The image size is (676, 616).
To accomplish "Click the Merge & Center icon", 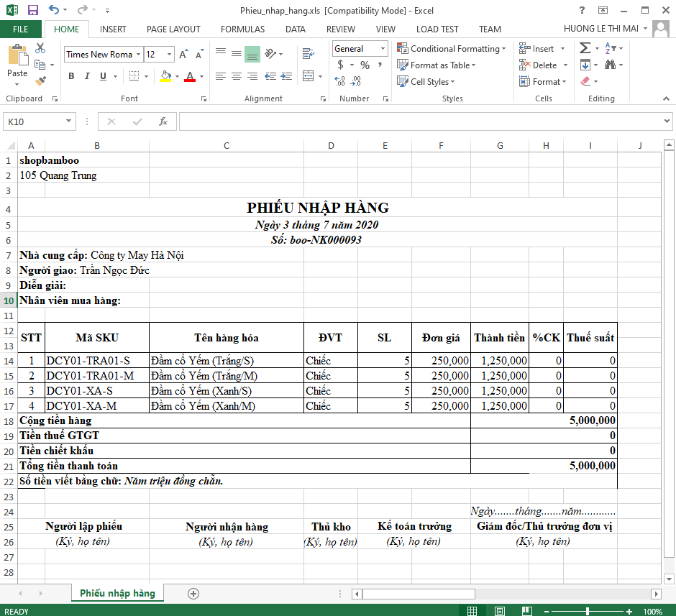I will click(309, 76).
